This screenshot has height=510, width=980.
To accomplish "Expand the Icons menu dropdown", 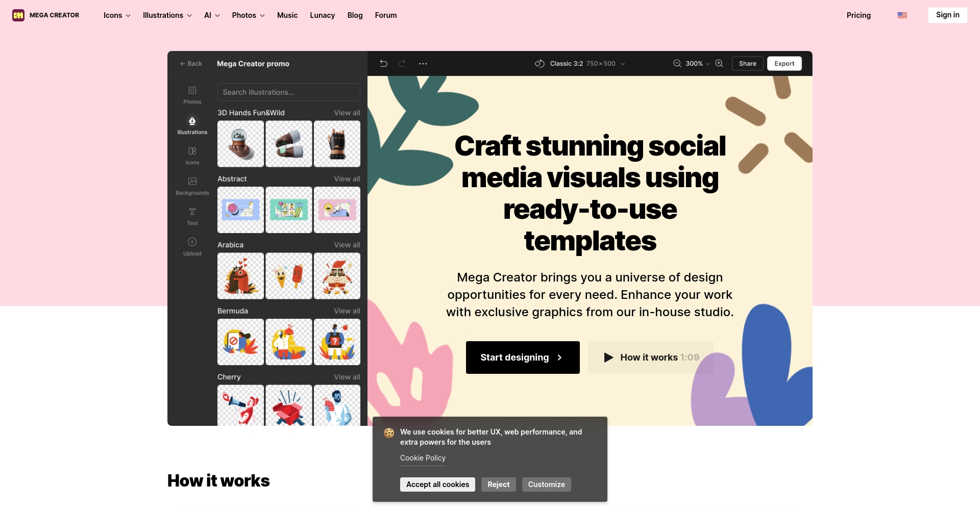I will point(117,15).
